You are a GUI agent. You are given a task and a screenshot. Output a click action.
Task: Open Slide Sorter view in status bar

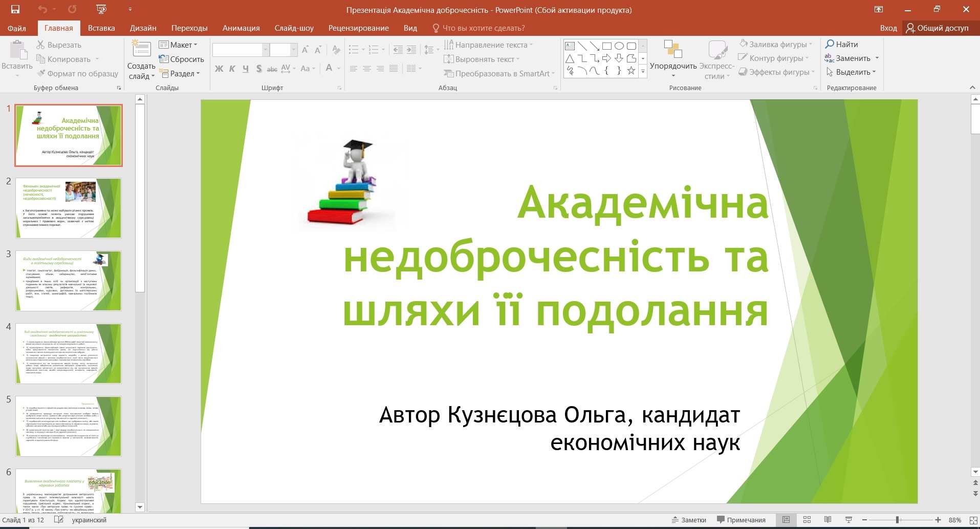click(807, 520)
